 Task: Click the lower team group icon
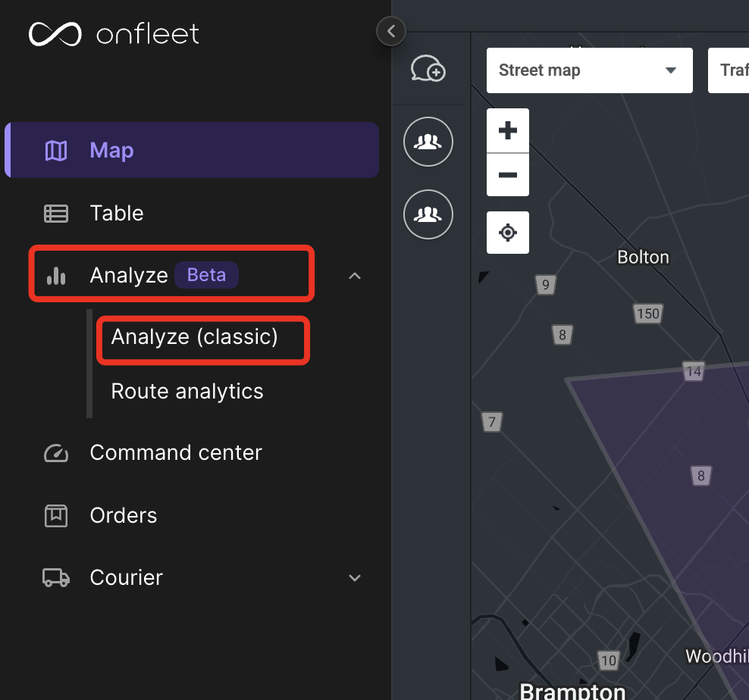[x=428, y=214]
